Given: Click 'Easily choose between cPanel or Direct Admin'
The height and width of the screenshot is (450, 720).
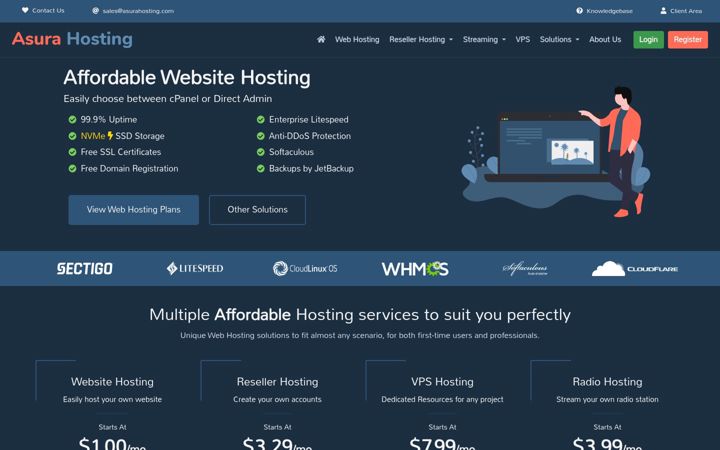Looking at the screenshot, I should pos(168,99).
